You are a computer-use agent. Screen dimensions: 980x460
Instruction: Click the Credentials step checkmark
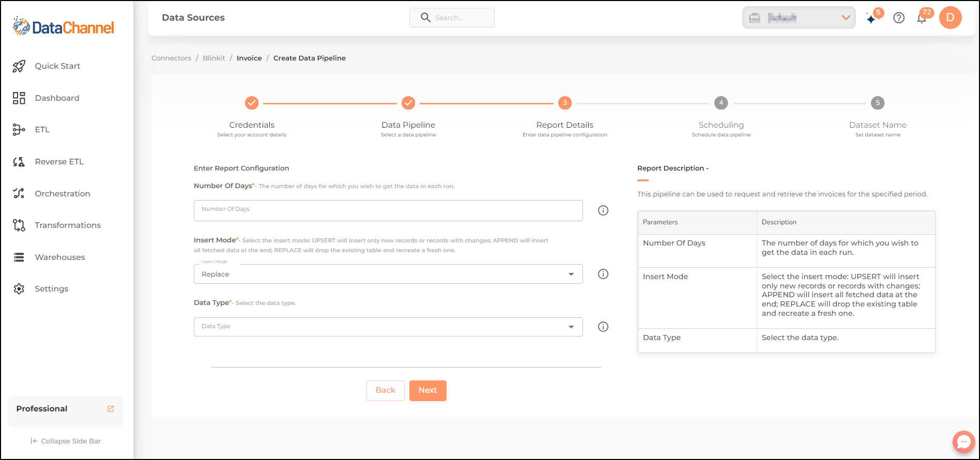252,103
